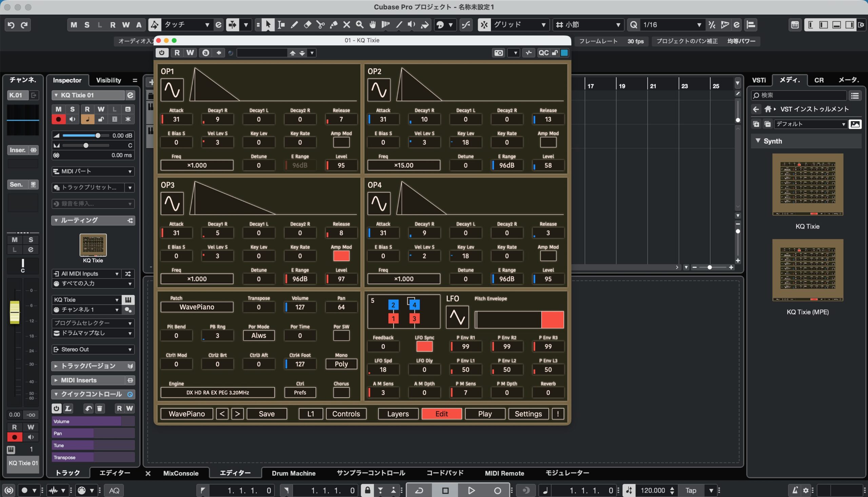
Task: Click the OP1 sine waveform selector
Action: (172, 90)
